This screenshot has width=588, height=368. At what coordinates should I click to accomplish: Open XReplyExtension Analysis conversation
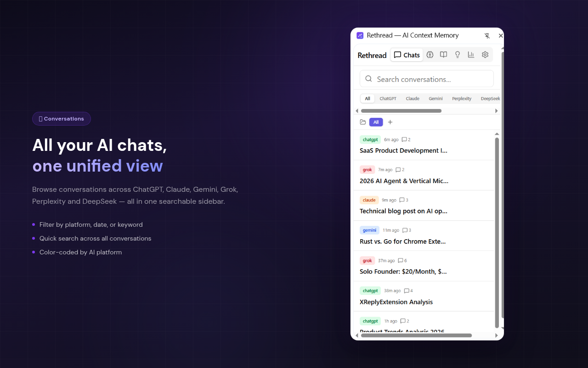click(x=424, y=297)
